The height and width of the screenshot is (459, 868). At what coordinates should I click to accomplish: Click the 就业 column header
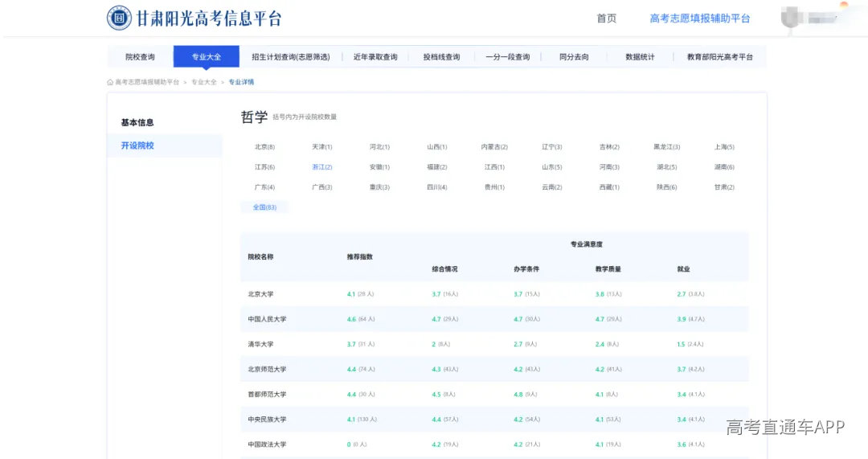tap(684, 269)
